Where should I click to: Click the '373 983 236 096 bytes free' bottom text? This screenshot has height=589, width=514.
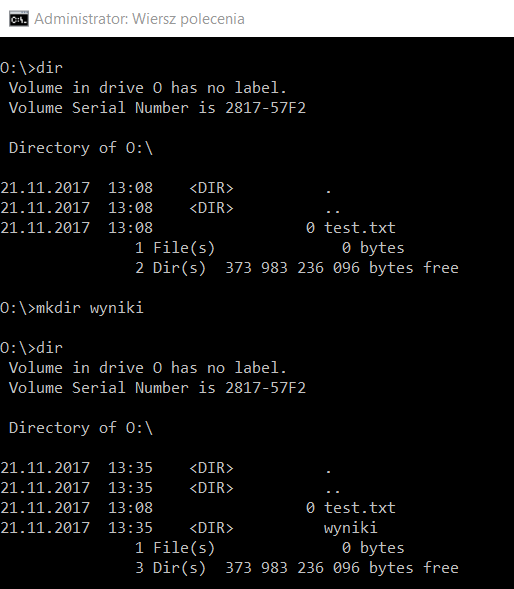pos(342,568)
